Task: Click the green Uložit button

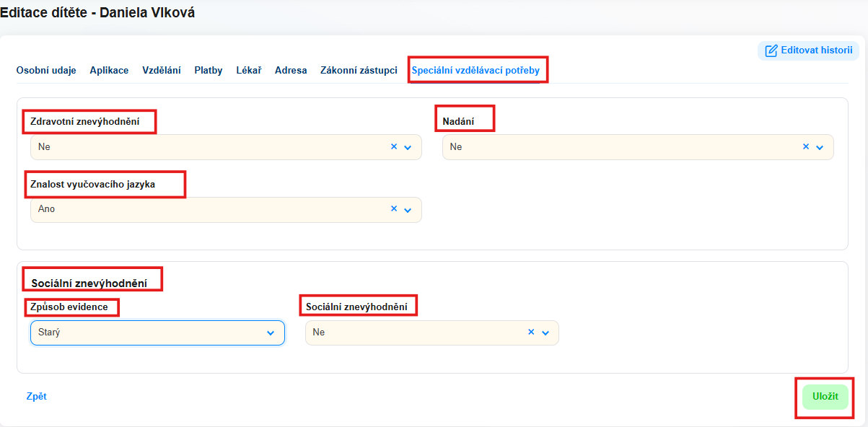Action: (825, 397)
